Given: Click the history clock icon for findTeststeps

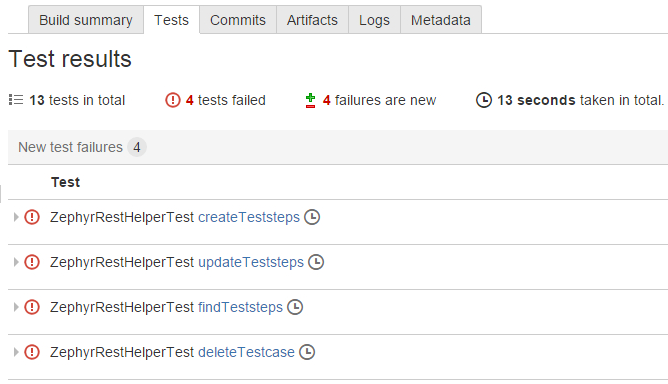Looking at the screenshot, I should point(295,307).
